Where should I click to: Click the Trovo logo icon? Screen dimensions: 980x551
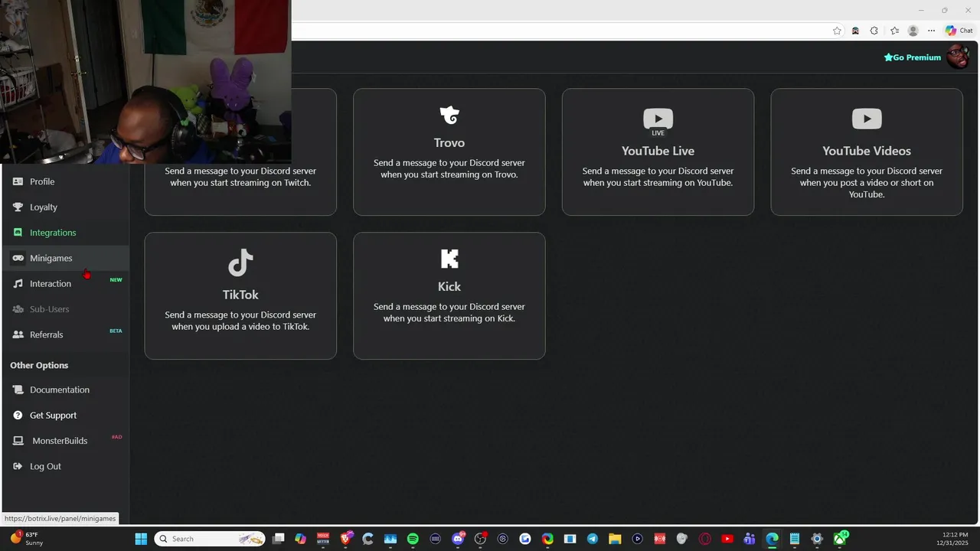[x=449, y=116]
